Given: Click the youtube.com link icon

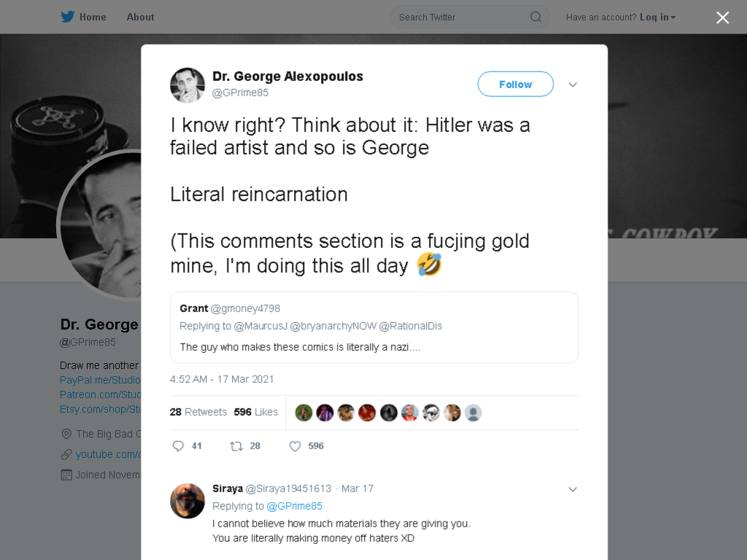Looking at the screenshot, I should pos(66,454).
